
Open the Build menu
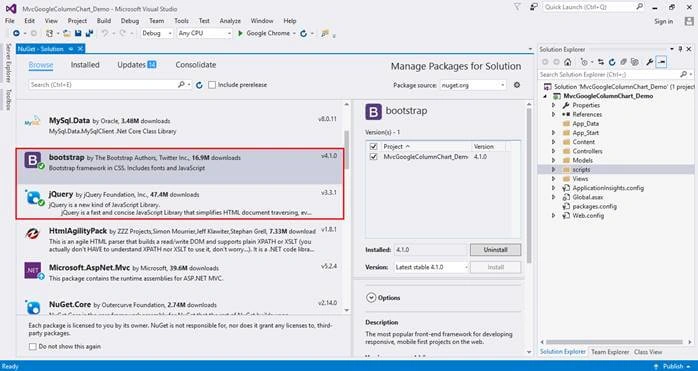pyautogui.click(x=104, y=21)
